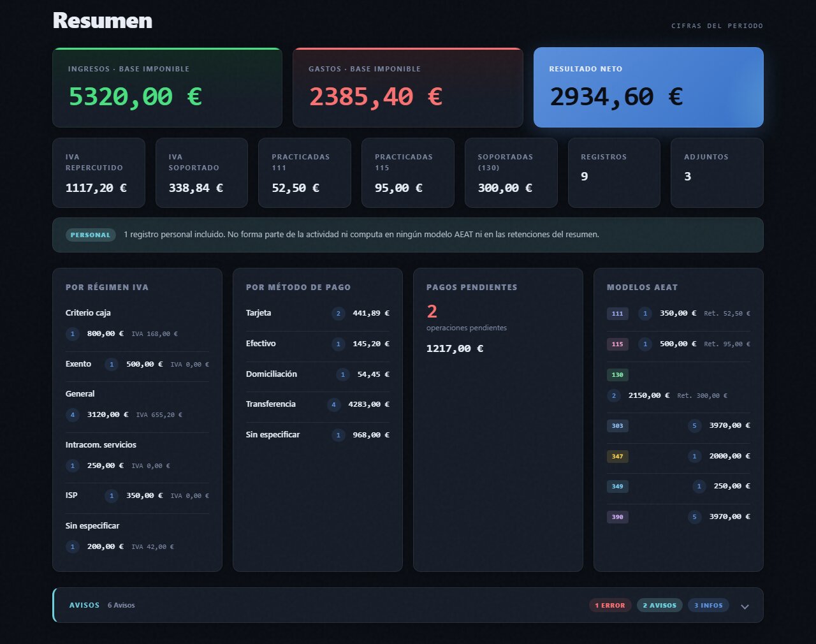
Task: Click the PERSONAL tag in the notice banner
Action: pyautogui.click(x=91, y=235)
